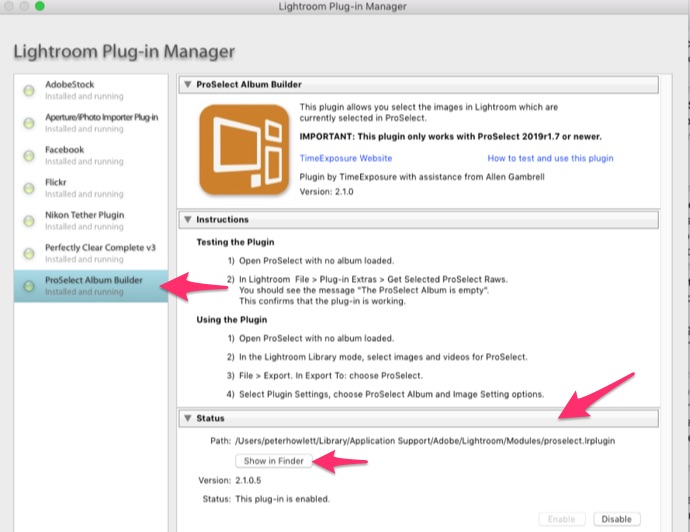Screen dimensions: 690x532
Task: Collapse the Status section triangle
Action: (x=188, y=418)
